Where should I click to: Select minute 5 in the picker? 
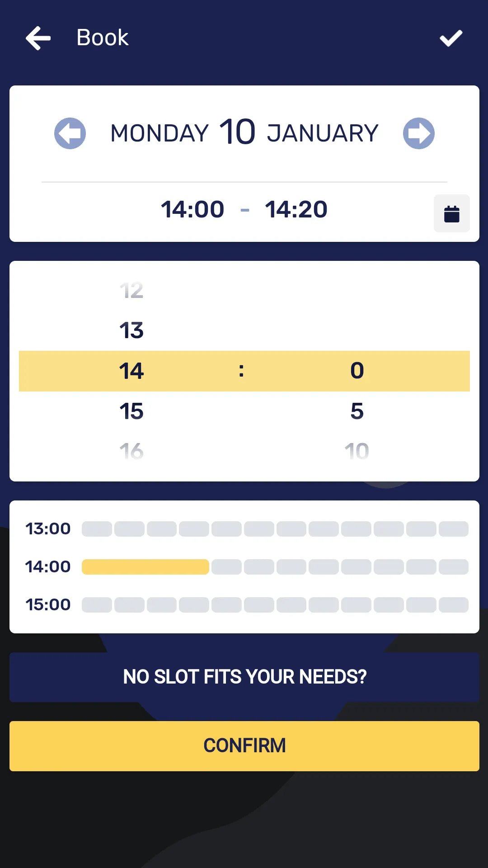pyautogui.click(x=357, y=411)
